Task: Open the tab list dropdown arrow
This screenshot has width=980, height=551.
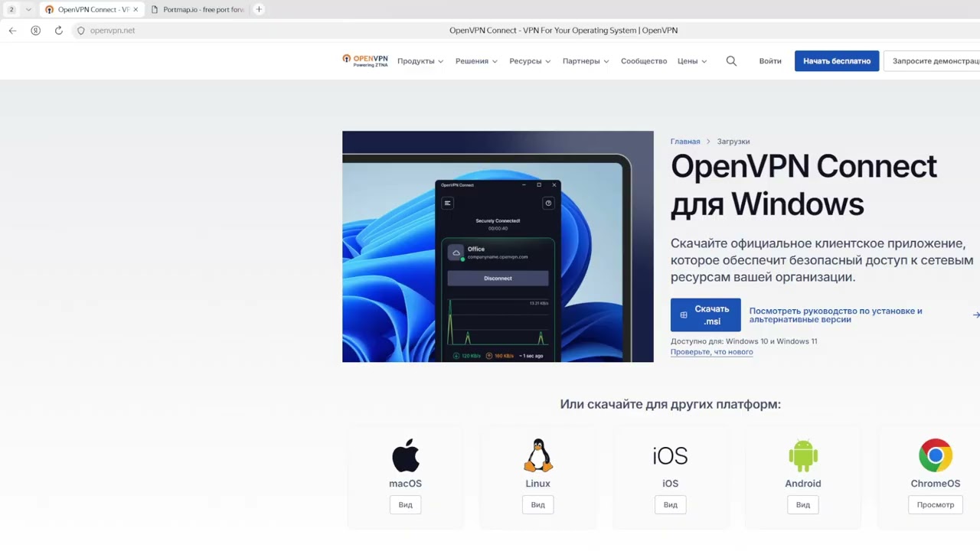Action: (28, 9)
